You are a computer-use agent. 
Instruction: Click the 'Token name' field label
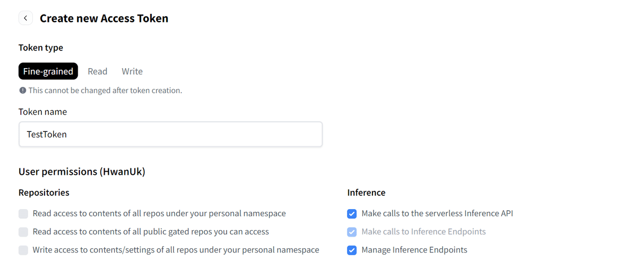point(43,112)
